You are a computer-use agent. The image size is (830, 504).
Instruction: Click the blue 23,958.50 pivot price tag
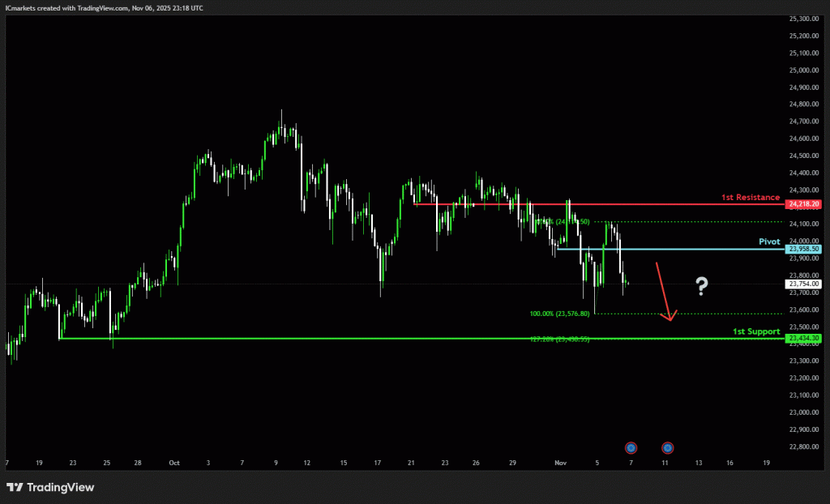pyautogui.click(x=803, y=250)
